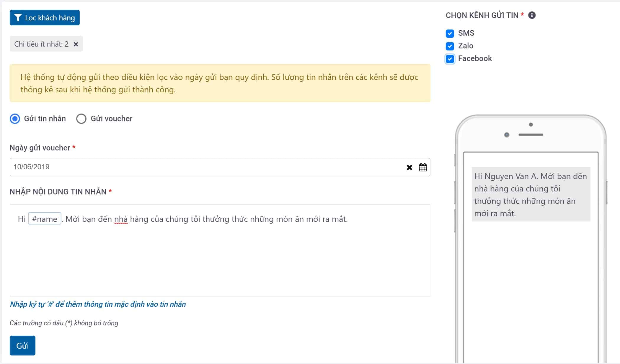
Task: Choose the 'Gửi voucher' radio option
Action: tap(81, 119)
